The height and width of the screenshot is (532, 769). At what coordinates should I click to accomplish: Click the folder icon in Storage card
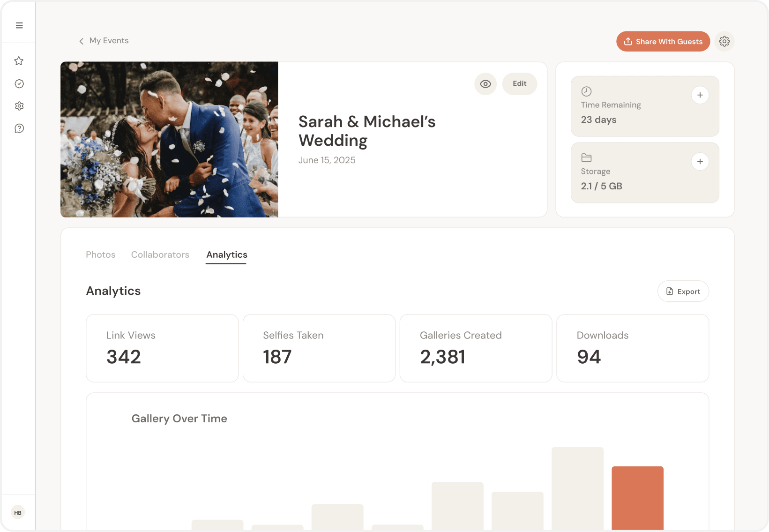pyautogui.click(x=586, y=158)
